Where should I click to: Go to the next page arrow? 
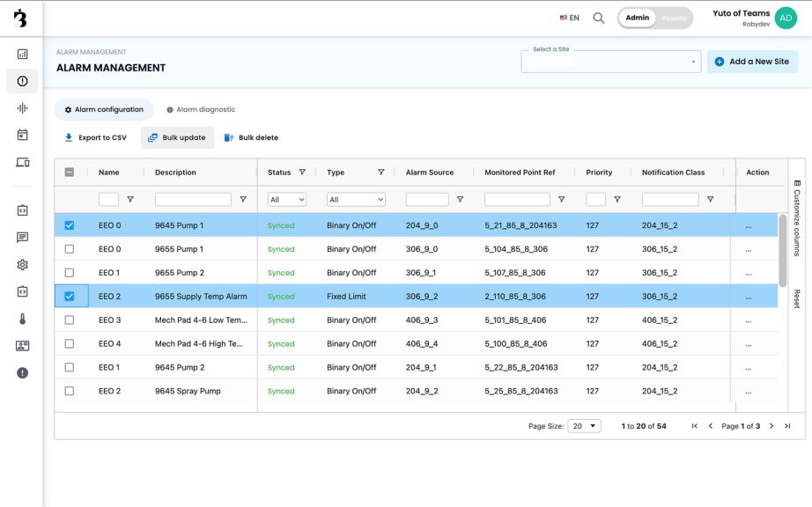[x=771, y=426]
